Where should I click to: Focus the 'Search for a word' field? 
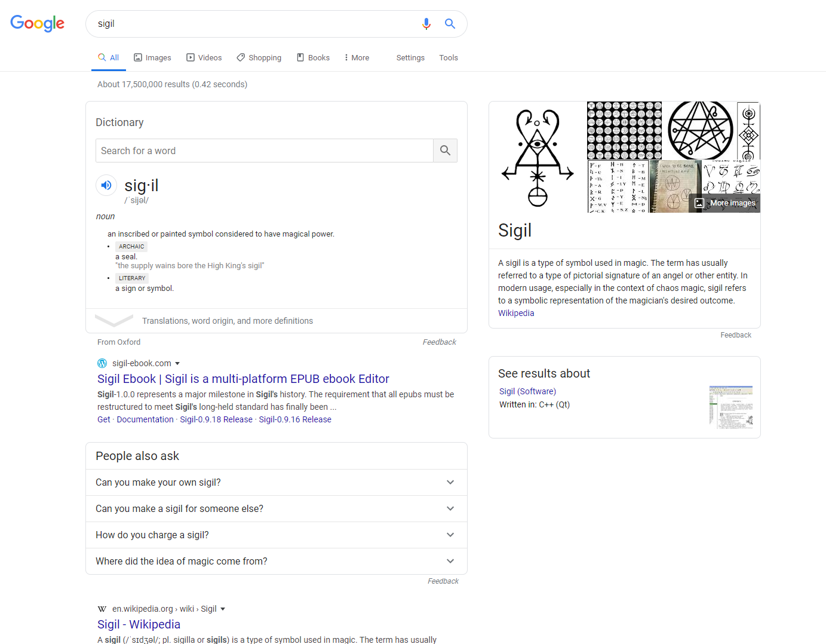265,151
